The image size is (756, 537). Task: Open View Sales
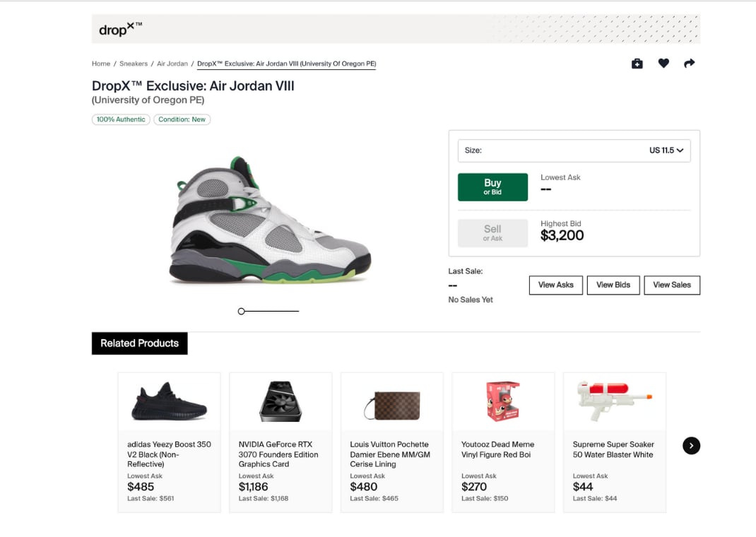672,285
